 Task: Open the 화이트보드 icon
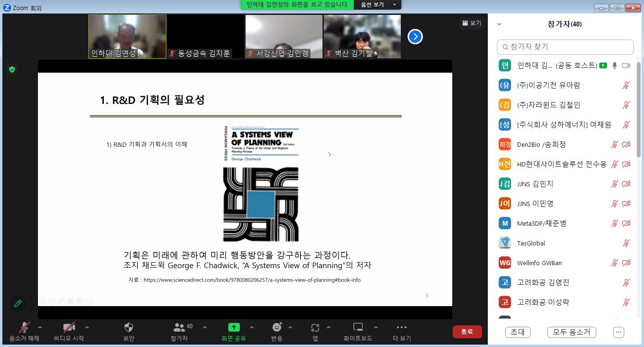click(x=358, y=327)
